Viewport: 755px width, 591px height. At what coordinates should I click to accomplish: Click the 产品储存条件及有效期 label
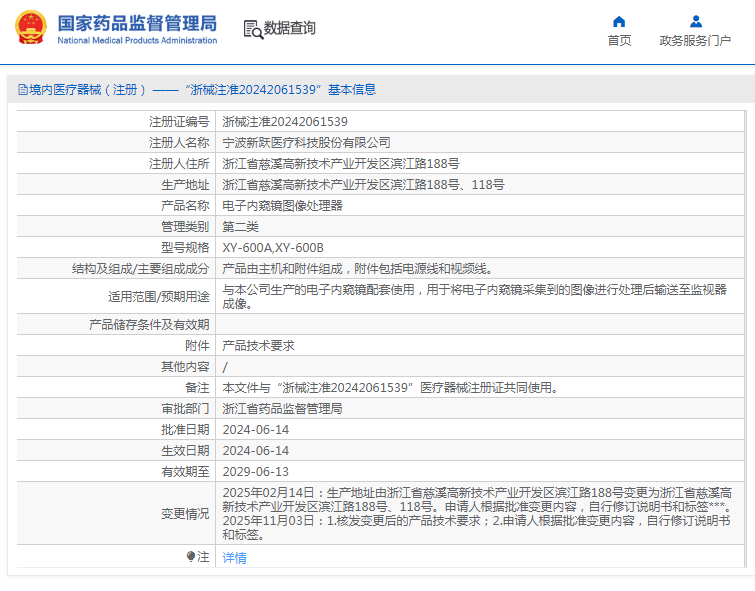pyautogui.click(x=149, y=325)
